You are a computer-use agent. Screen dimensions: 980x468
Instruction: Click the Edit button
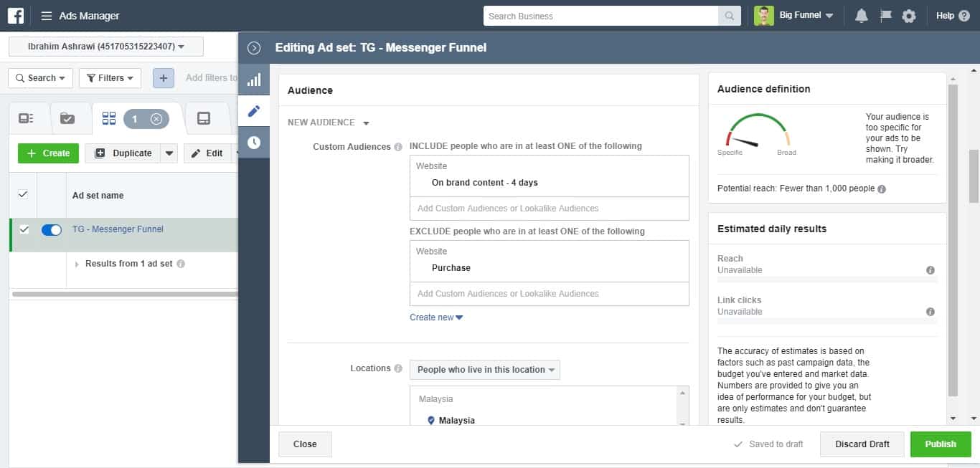click(x=207, y=153)
